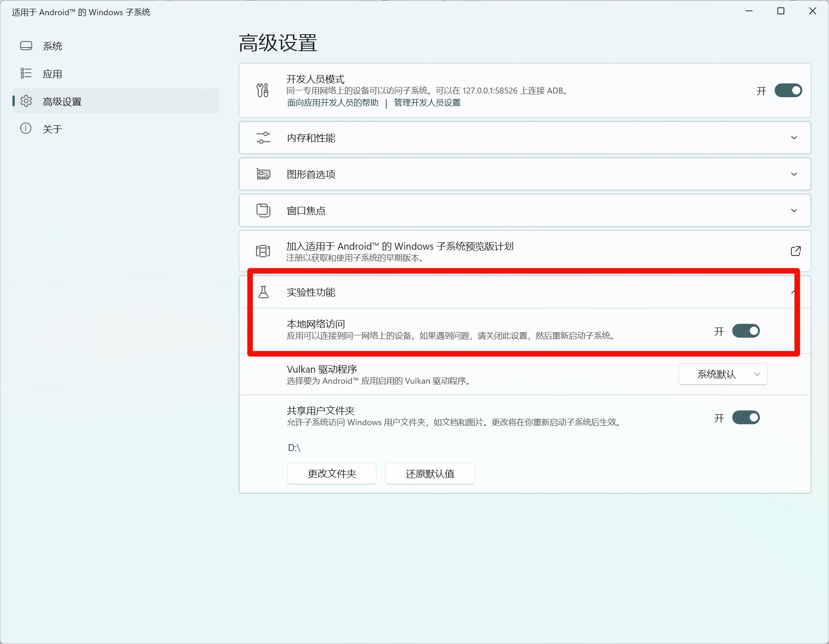The height and width of the screenshot is (644, 829).
Task: Click the window title 适用于 Android 的 Windows 子系统
Action: [81, 12]
